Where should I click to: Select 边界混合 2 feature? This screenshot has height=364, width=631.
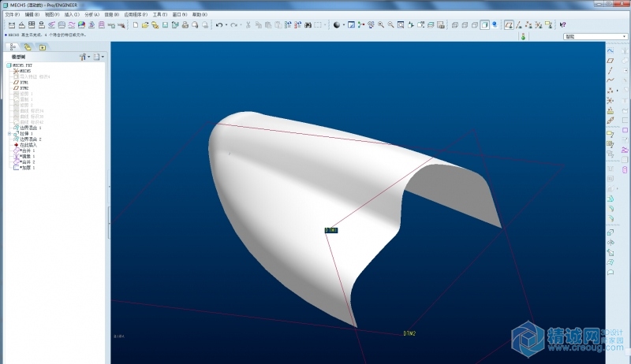click(28, 139)
